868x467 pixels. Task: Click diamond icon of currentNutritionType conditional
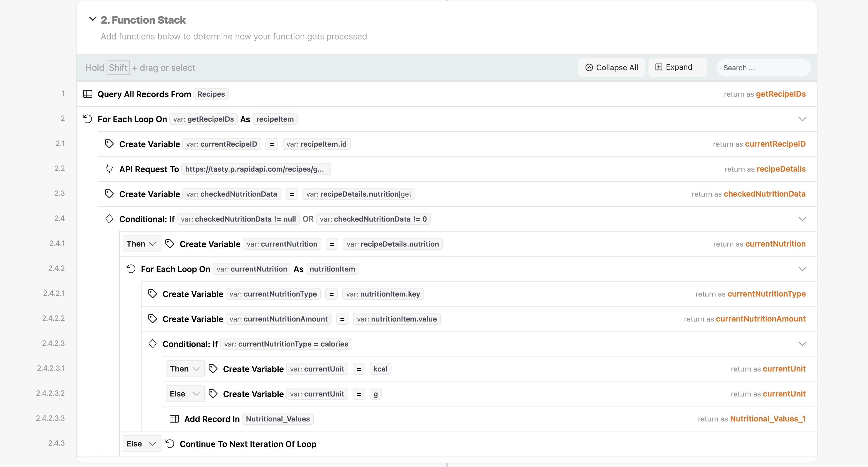point(153,344)
